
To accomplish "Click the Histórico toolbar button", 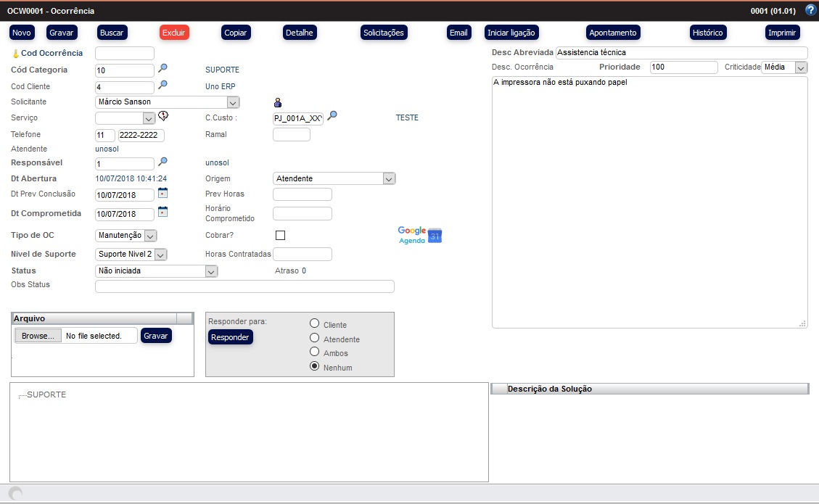I will [707, 33].
